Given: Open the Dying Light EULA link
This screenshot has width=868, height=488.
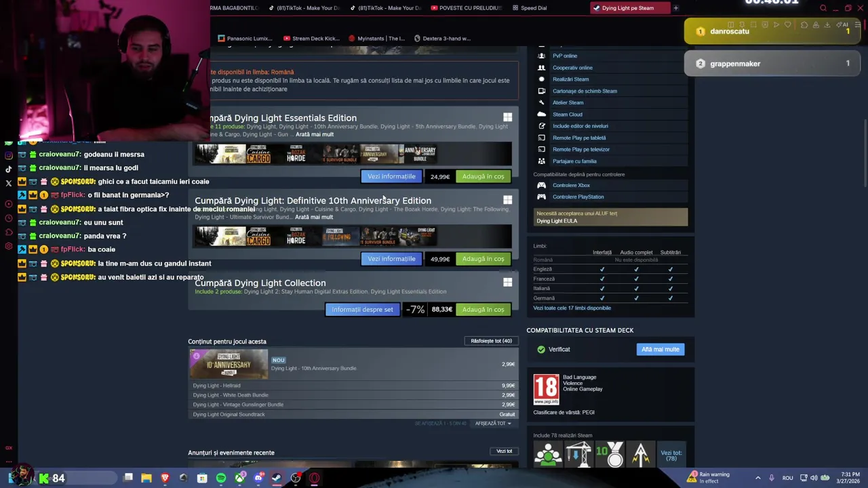Looking at the screenshot, I should (557, 221).
